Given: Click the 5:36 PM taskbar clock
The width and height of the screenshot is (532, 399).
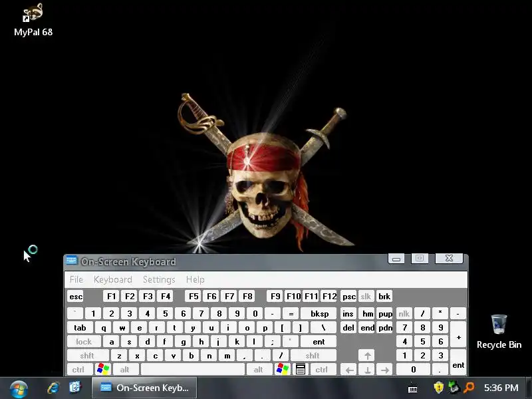Looking at the screenshot, I should [501, 388].
